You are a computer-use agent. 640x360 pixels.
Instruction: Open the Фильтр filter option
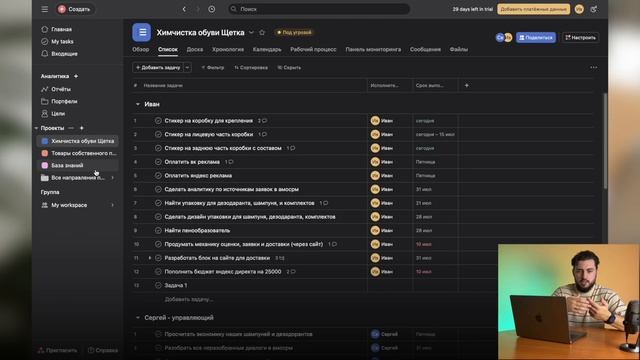[x=212, y=68]
